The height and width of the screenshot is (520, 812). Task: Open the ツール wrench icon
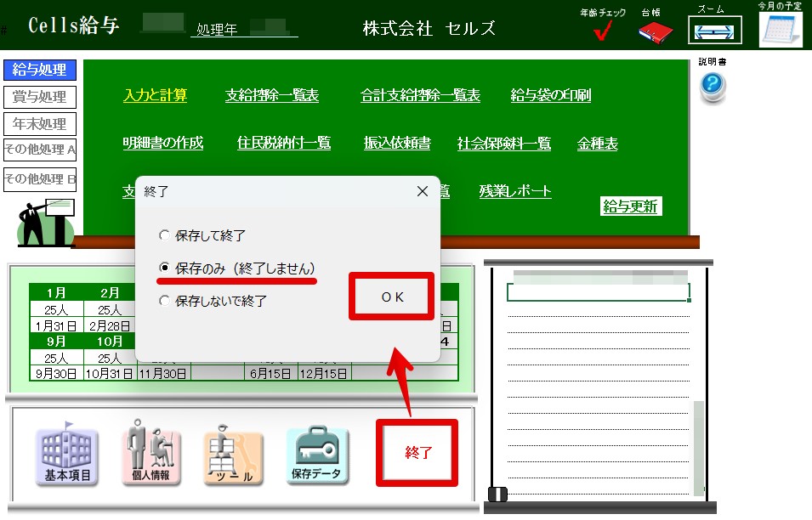(x=233, y=455)
